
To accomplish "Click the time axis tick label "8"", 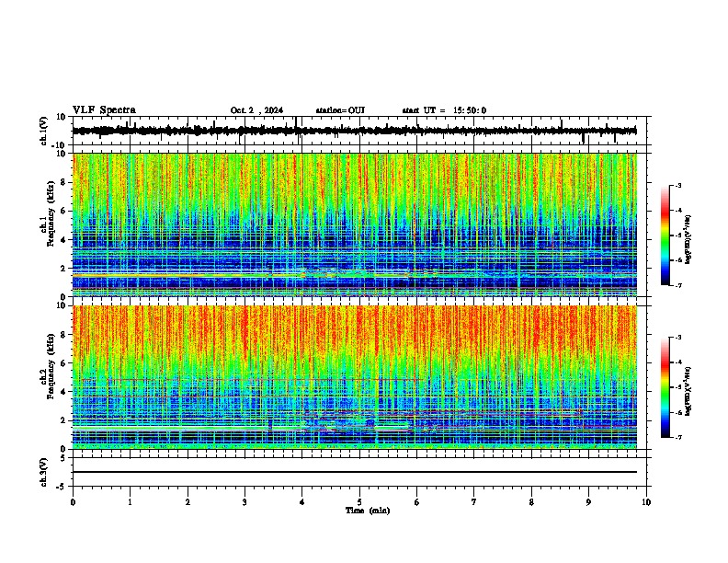I will pos(531,502).
